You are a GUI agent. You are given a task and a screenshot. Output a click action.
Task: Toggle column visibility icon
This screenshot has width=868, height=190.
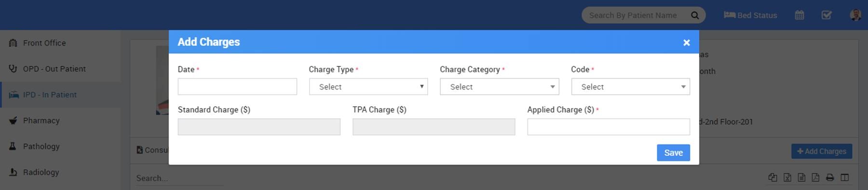(845, 177)
